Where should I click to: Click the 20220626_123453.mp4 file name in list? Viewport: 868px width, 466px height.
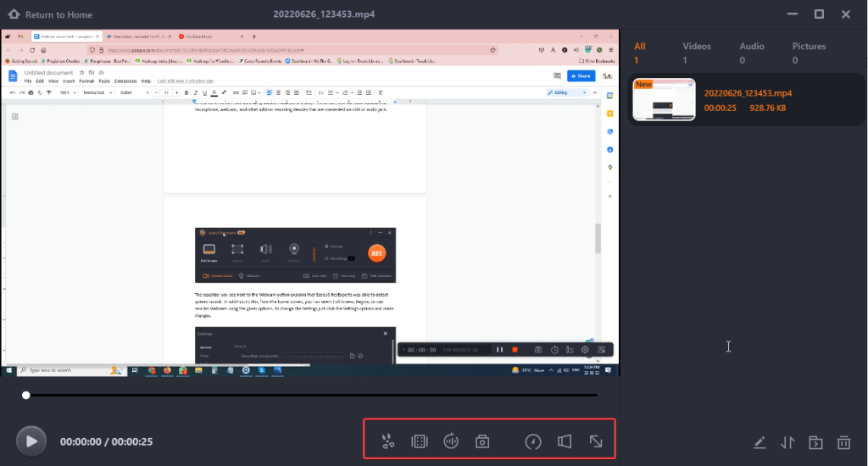(x=748, y=93)
